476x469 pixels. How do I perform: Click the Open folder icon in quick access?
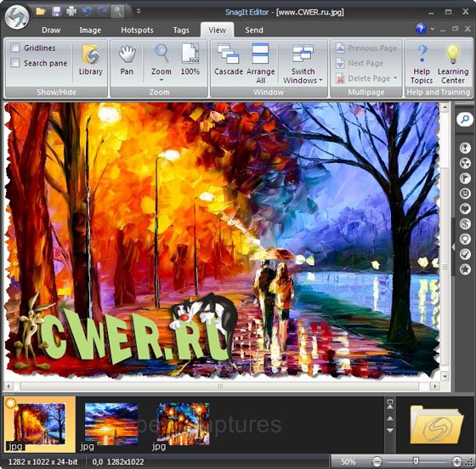tap(41, 12)
